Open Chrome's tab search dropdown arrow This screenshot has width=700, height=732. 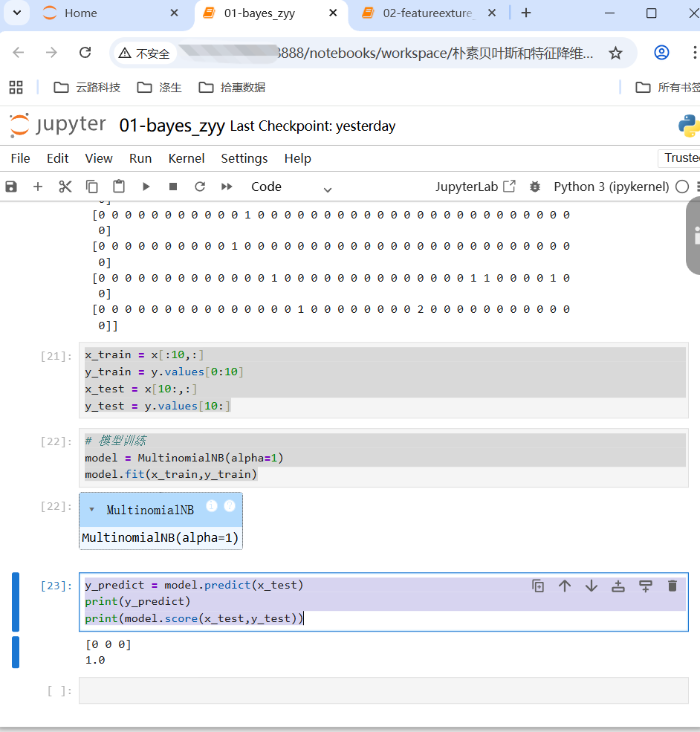point(17,13)
